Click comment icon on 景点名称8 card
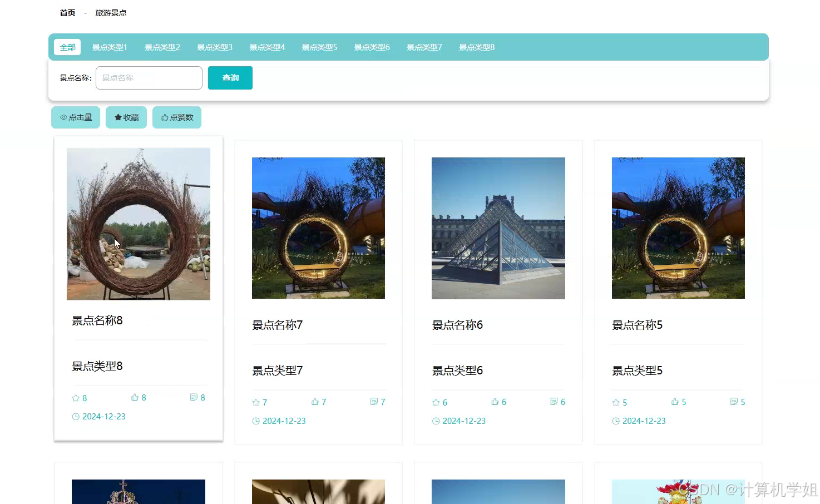The height and width of the screenshot is (504, 820). [x=194, y=397]
